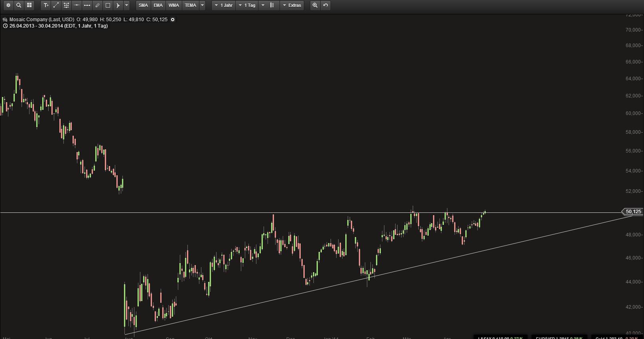Expand the indicators dropdown arrow
The image size is (644, 339).
[203, 5]
